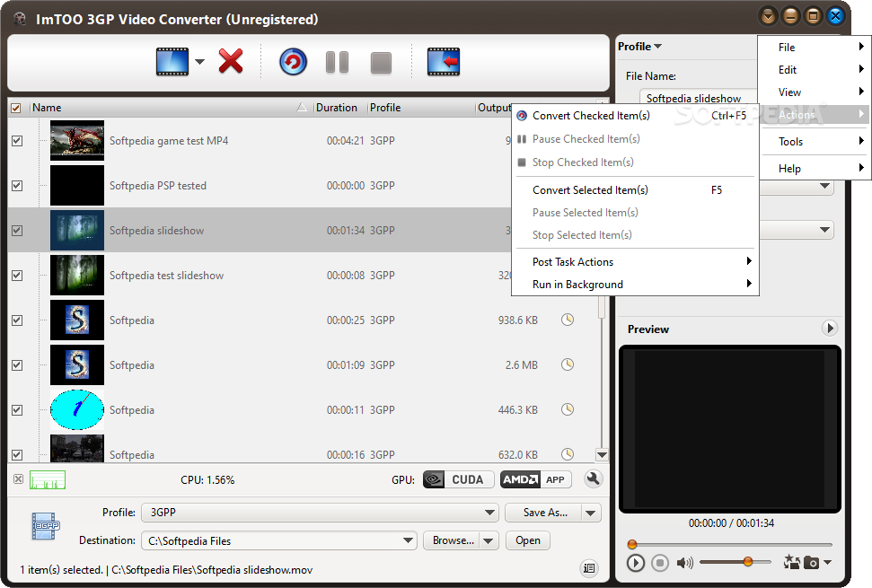Viewport: 872px width, 588px height.
Task: Open the Destination folder combo box
Action: pos(279,540)
